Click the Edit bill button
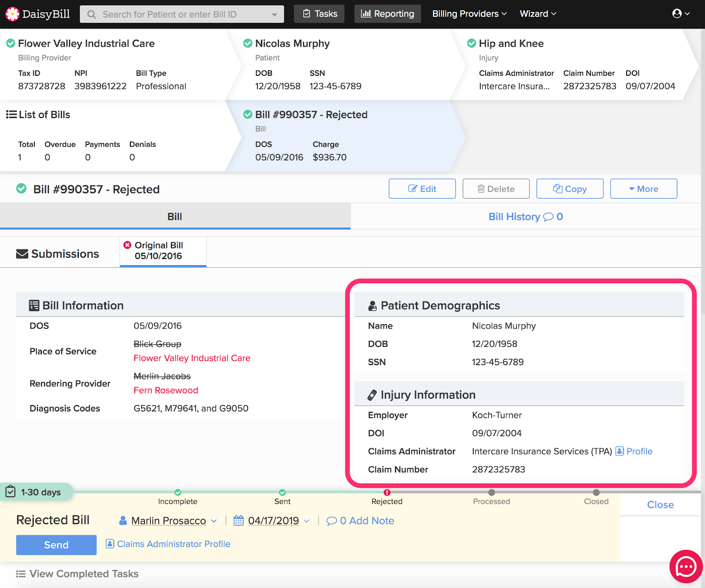This screenshot has height=588, width=705. pyautogui.click(x=422, y=189)
